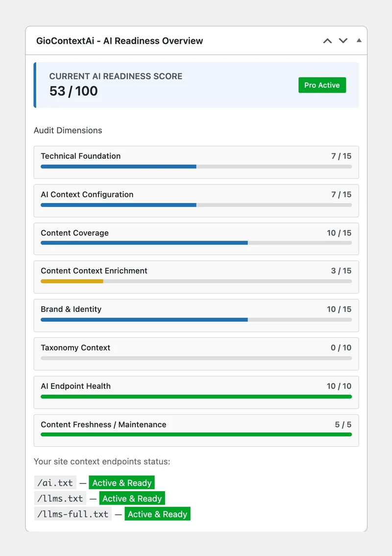Click the /llms.txt endpoint path
The height and width of the screenshot is (556, 392).
[x=60, y=499]
